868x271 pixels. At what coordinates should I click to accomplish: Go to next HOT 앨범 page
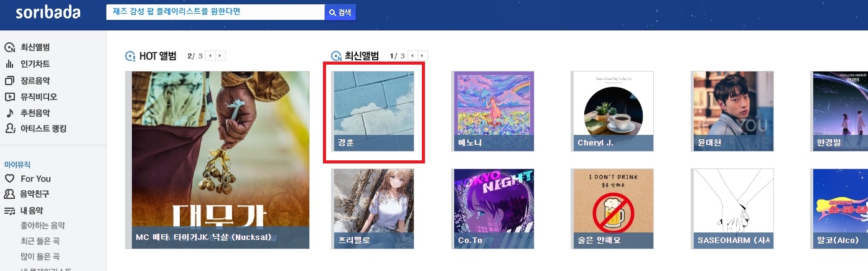(220, 56)
